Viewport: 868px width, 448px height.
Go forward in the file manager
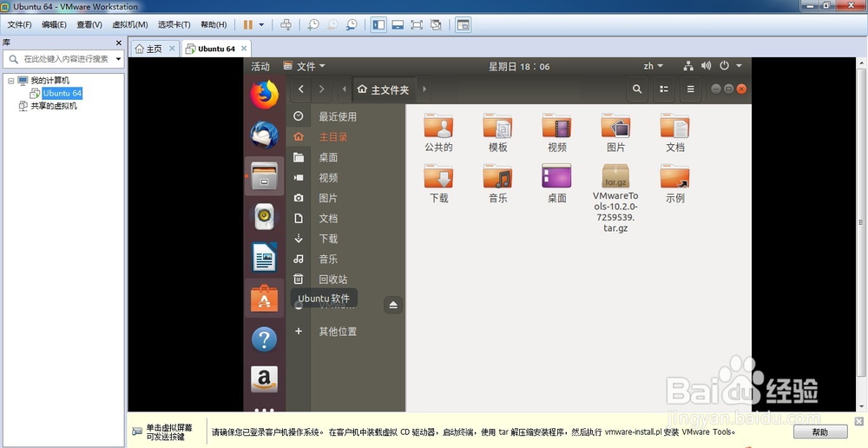[321, 89]
